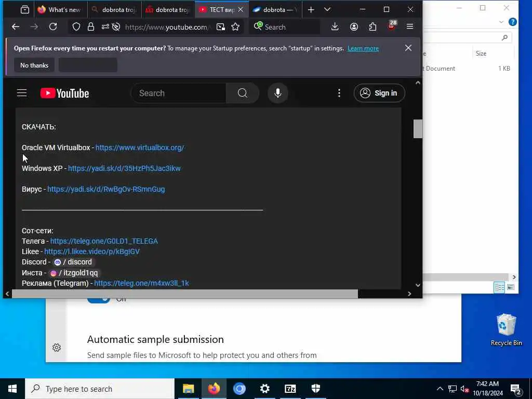Open tracking protection shield panel
Image resolution: width=532 pixels, height=399 pixels.
click(76, 27)
